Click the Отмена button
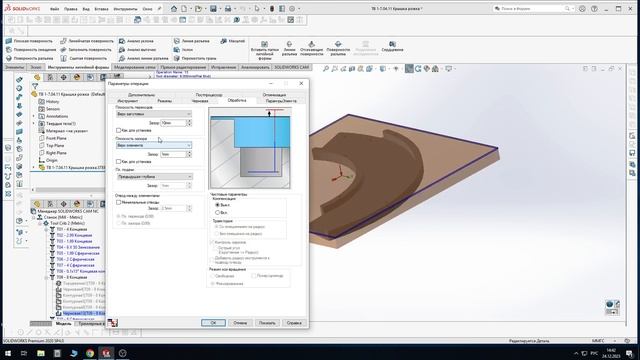This screenshot has height=360, width=640. [x=240, y=323]
